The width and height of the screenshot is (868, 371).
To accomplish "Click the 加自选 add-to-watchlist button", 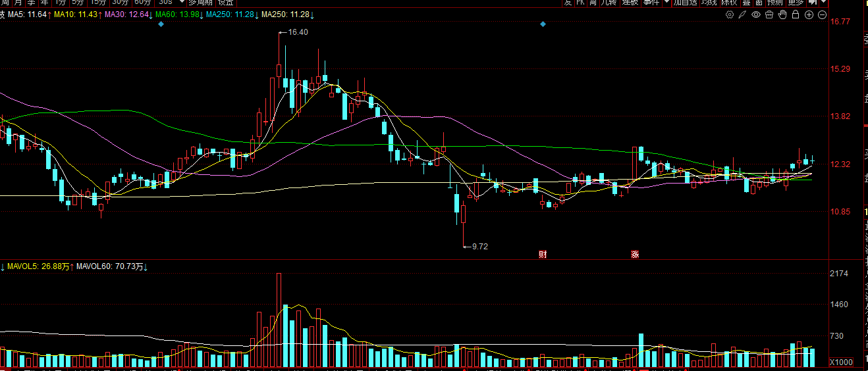I will pos(685,3).
